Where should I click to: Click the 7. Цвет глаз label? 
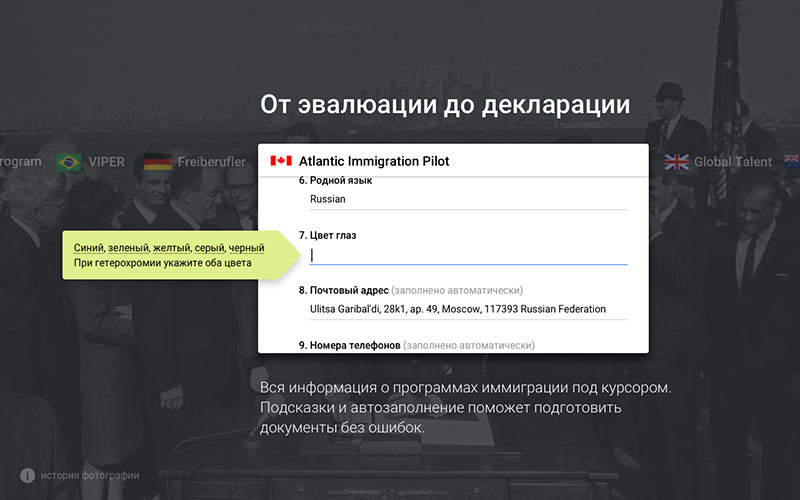(x=328, y=235)
